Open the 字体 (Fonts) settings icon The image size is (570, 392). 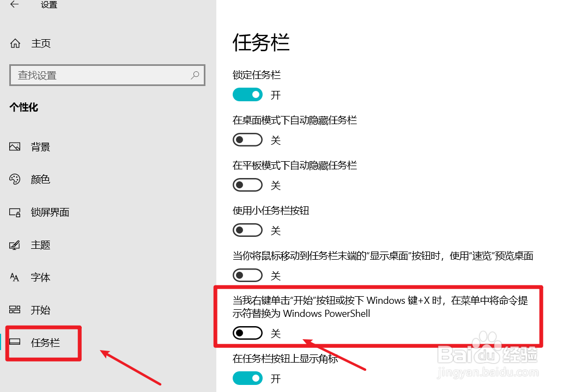[x=15, y=277]
